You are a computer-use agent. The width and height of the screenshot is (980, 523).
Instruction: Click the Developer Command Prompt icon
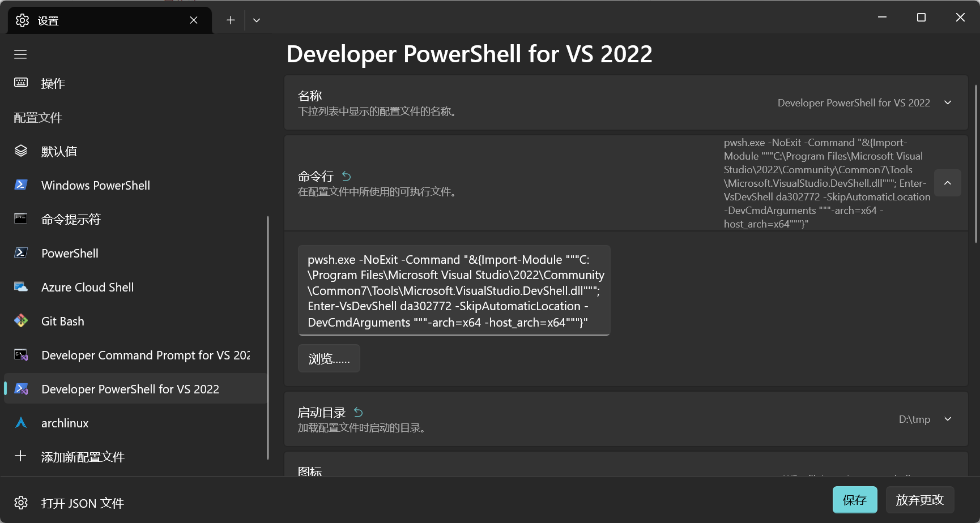point(21,355)
